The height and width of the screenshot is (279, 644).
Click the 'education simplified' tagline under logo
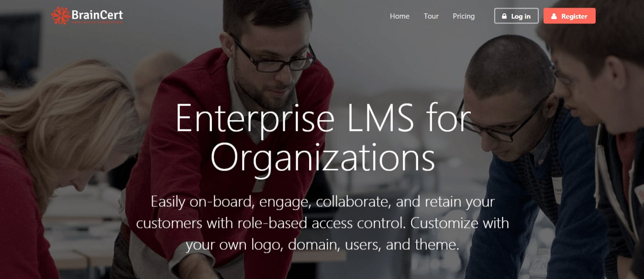(x=97, y=22)
